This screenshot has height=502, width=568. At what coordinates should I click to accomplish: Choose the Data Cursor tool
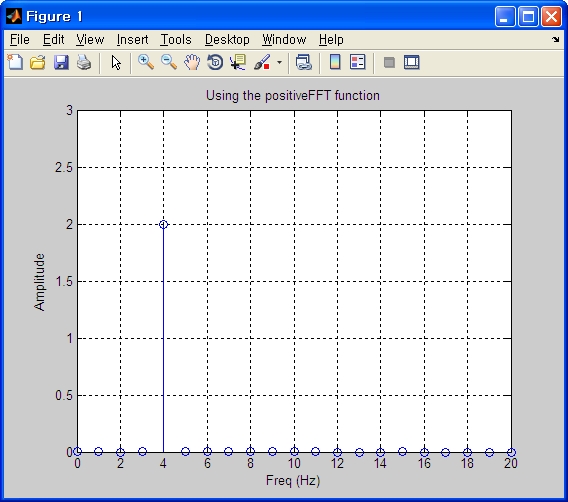pyautogui.click(x=238, y=62)
